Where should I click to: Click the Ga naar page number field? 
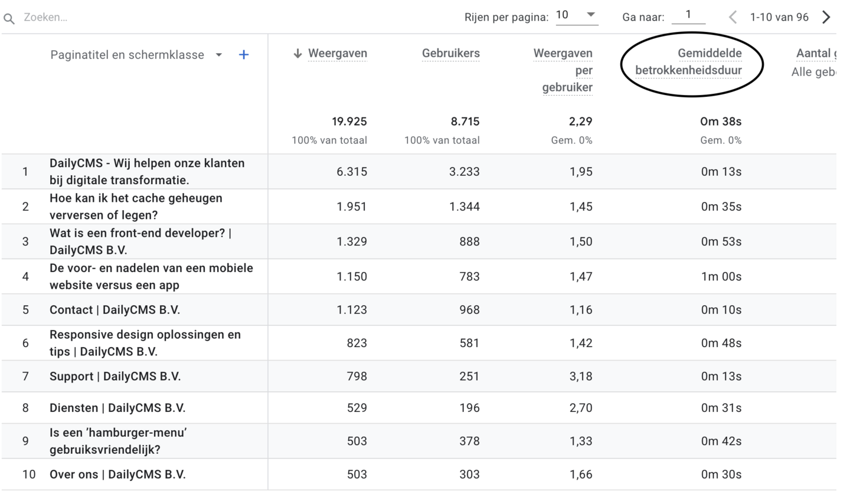tap(688, 15)
